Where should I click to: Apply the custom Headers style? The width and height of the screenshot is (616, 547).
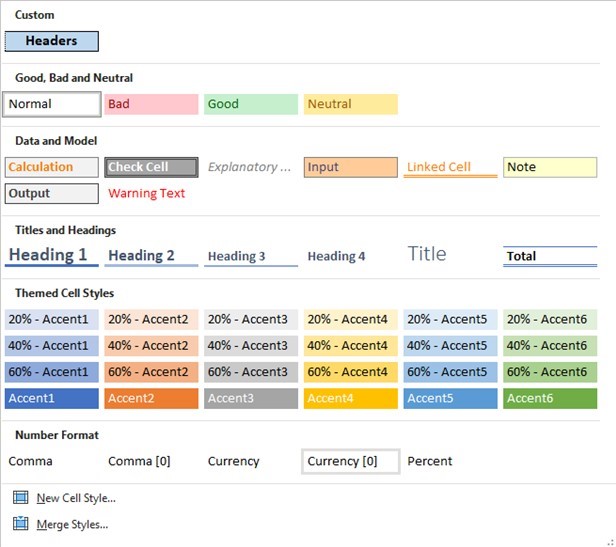52,41
